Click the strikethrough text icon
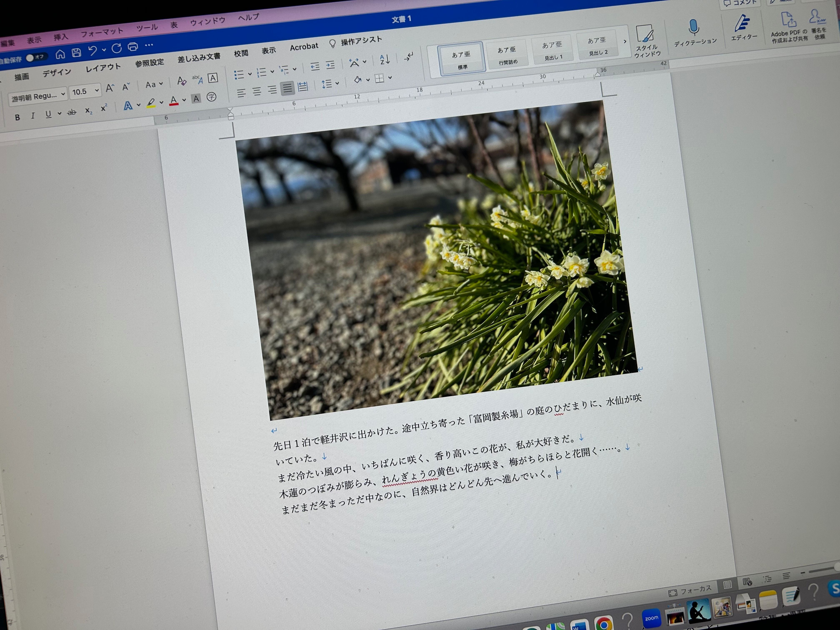840x630 pixels. pyautogui.click(x=71, y=112)
